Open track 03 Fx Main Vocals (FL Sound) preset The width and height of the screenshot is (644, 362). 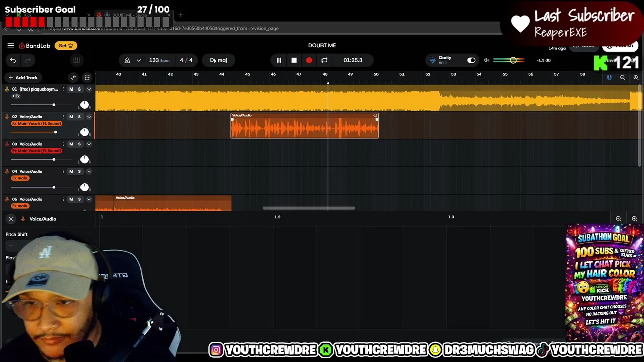click(x=36, y=151)
